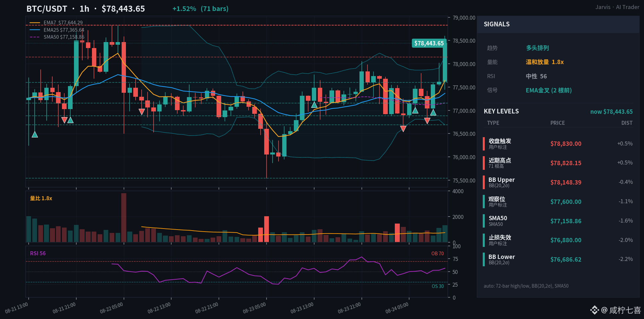The image size is (644, 319).
Task: Click the -1.6% distance value
Action: pos(626,221)
